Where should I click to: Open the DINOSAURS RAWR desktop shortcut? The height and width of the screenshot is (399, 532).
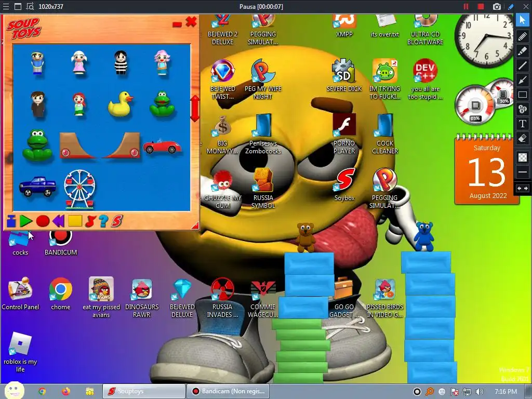(x=142, y=298)
